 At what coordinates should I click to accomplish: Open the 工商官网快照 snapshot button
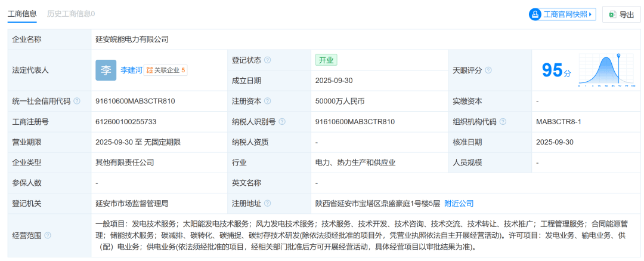[562, 15]
